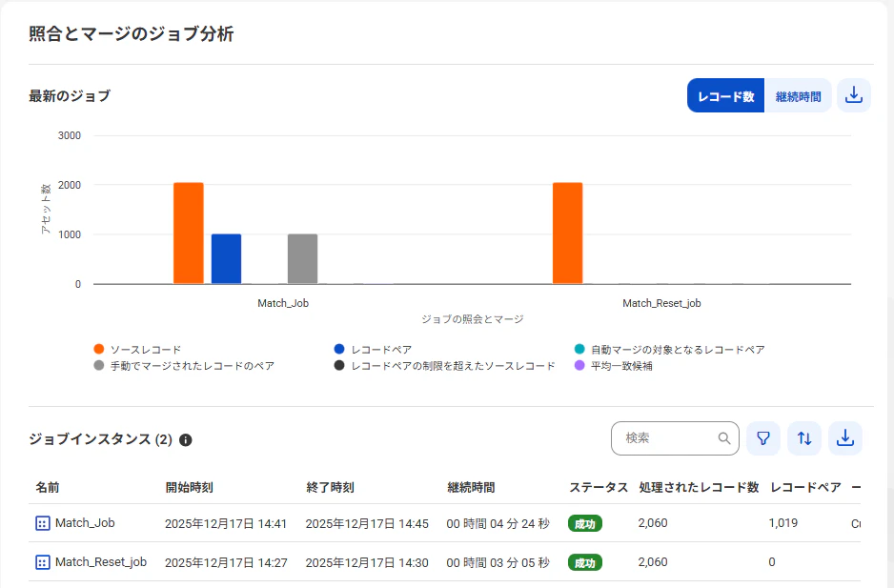
Task: Toggle 平均一致候補 legend series
Action: pos(614,366)
